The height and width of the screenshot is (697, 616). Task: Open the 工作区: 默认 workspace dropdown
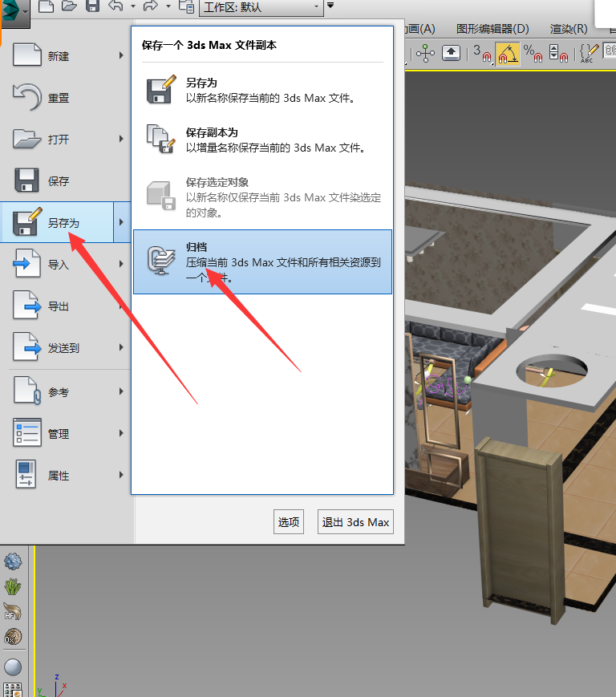(x=260, y=7)
